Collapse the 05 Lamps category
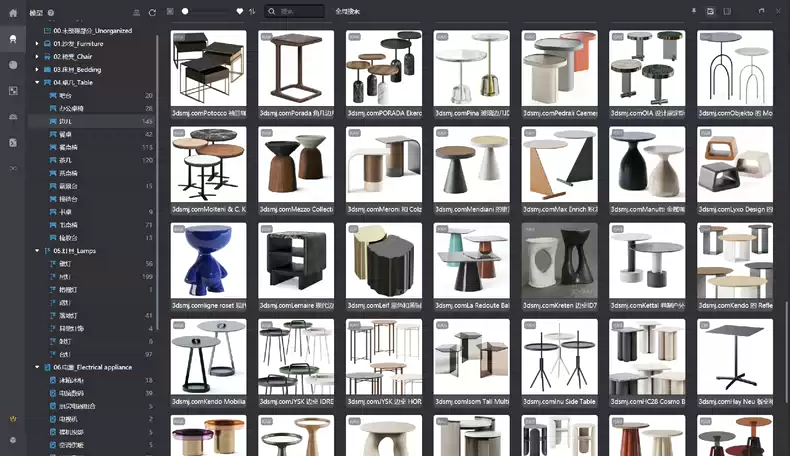 pos(37,250)
